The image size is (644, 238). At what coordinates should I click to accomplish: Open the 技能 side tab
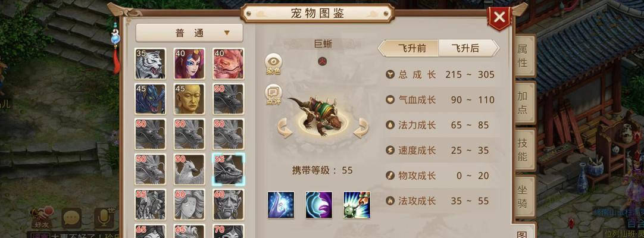[x=523, y=150]
